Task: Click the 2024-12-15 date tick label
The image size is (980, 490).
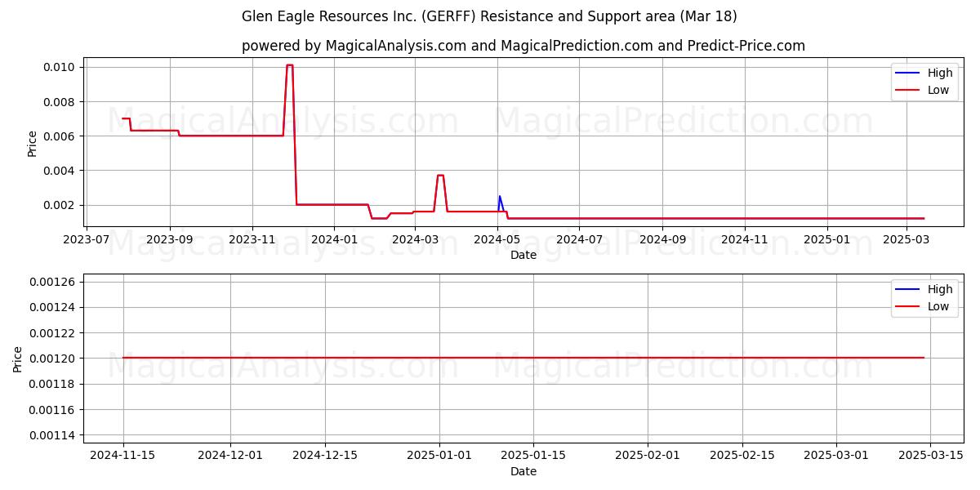Action: click(325, 457)
